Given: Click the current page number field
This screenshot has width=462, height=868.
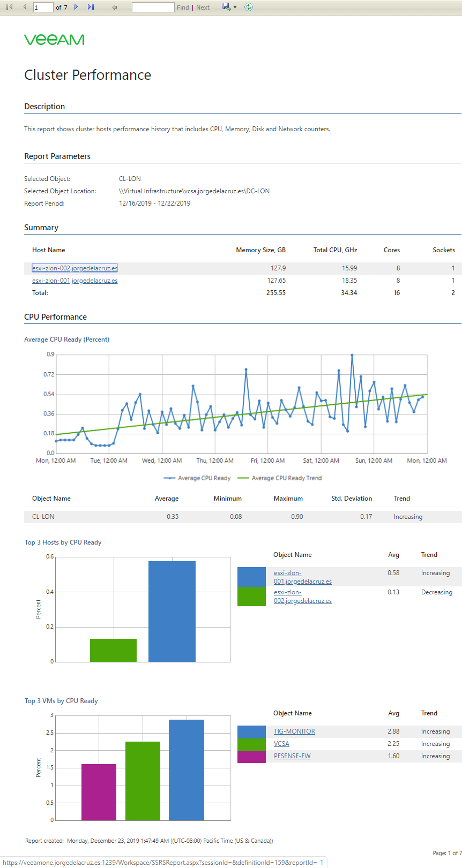Looking at the screenshot, I should click(x=43, y=7).
